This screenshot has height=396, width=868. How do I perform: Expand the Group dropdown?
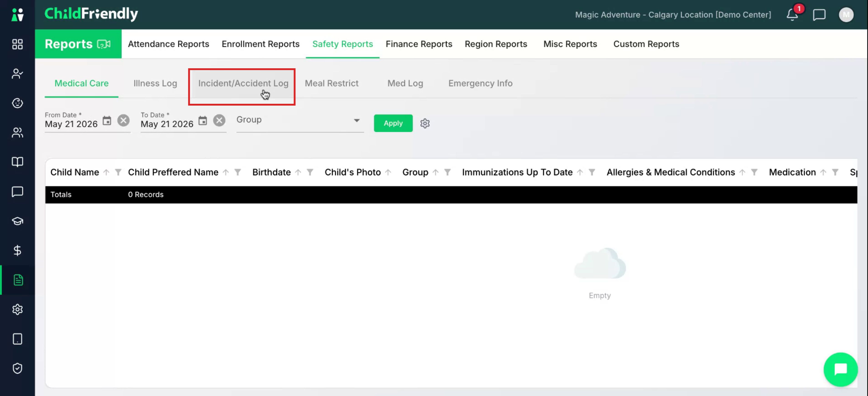click(300, 120)
